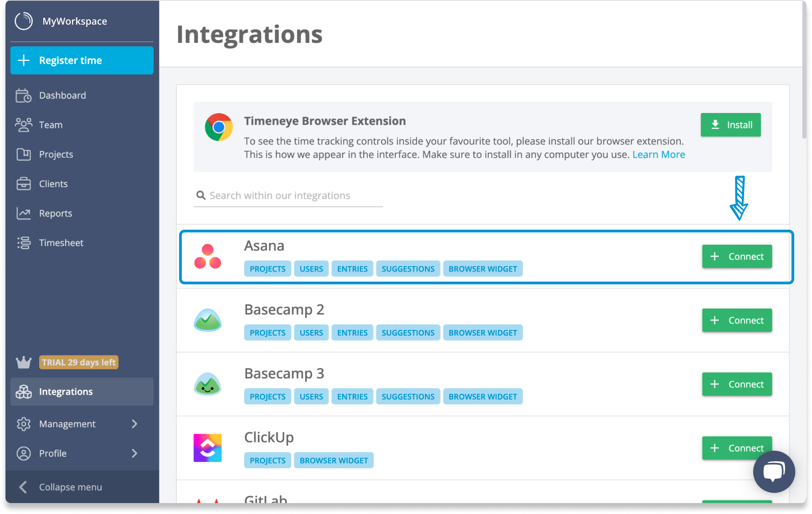Connect the ClickUp integration
The height and width of the screenshot is (514, 812).
coord(737,448)
